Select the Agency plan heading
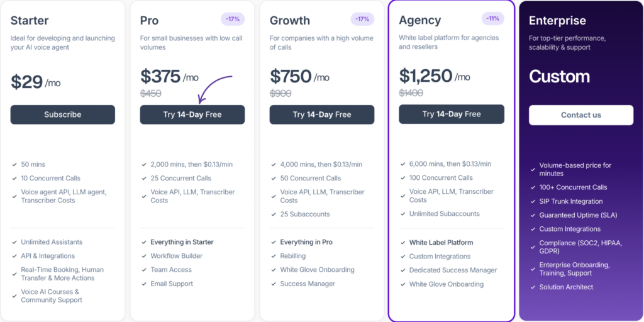644x322 pixels. (x=419, y=19)
